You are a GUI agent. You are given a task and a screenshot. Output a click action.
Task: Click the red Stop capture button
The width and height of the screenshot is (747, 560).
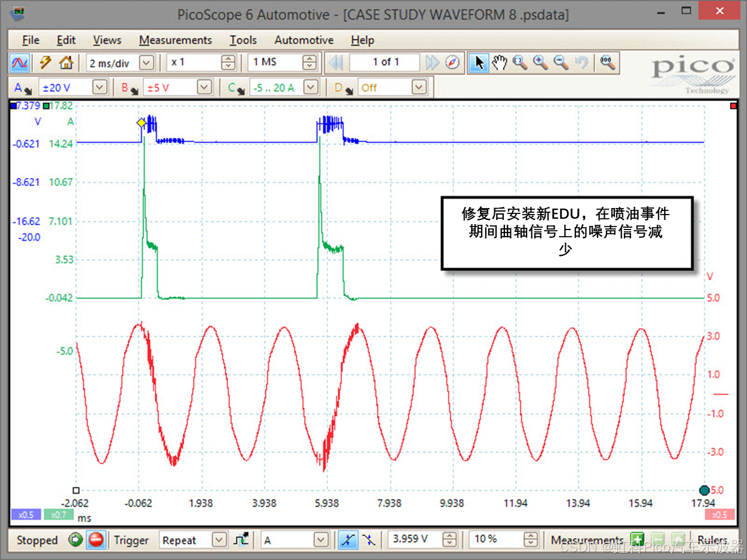tap(96, 540)
